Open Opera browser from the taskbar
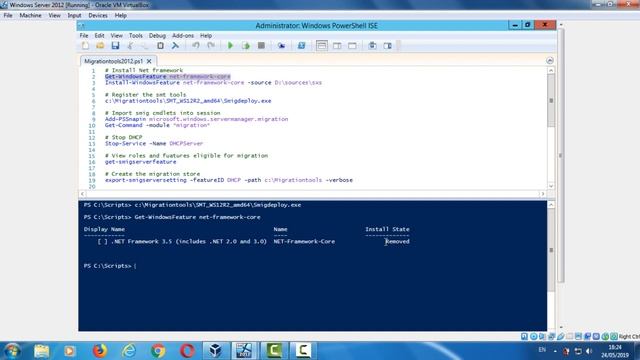The height and width of the screenshot is (360, 640). (x=187, y=351)
